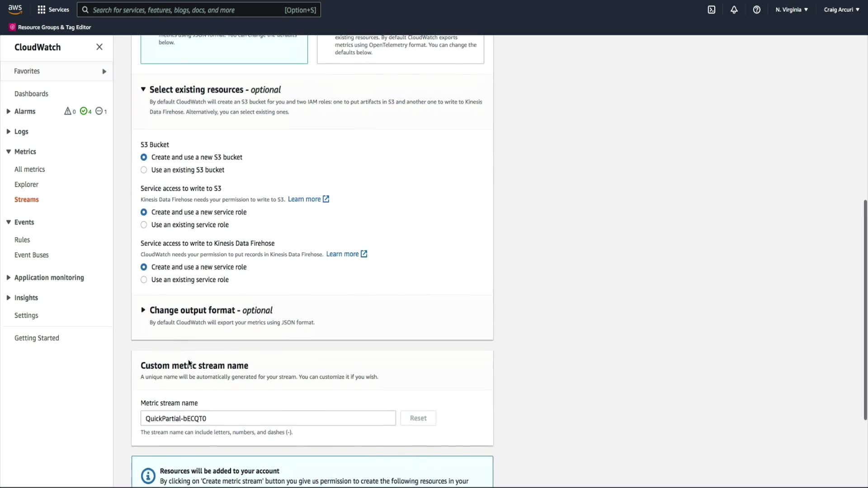Click the Reset button
The image size is (868, 488).
[418, 418]
